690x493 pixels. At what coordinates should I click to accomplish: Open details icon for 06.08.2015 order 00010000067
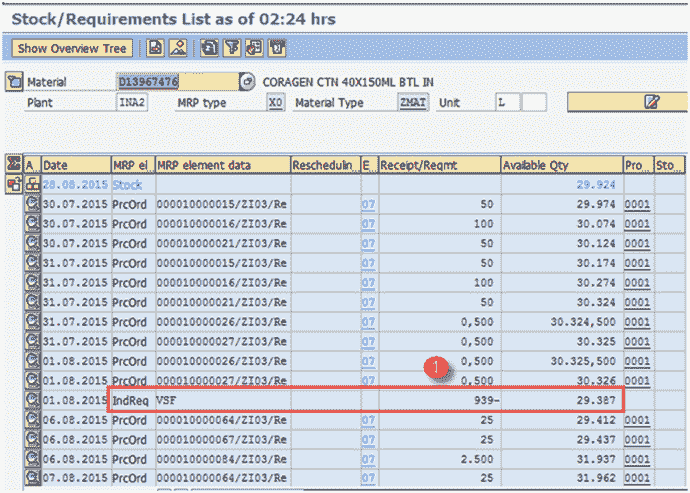pos(32,439)
